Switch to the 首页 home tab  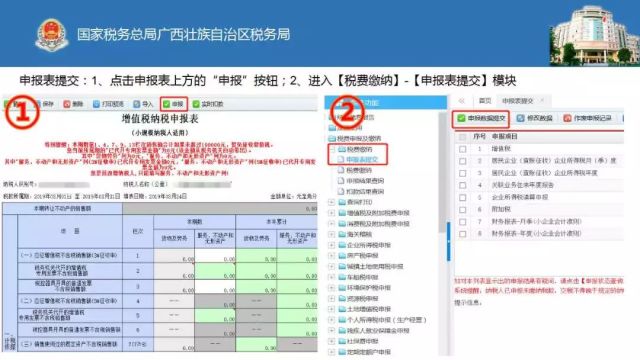(x=484, y=101)
